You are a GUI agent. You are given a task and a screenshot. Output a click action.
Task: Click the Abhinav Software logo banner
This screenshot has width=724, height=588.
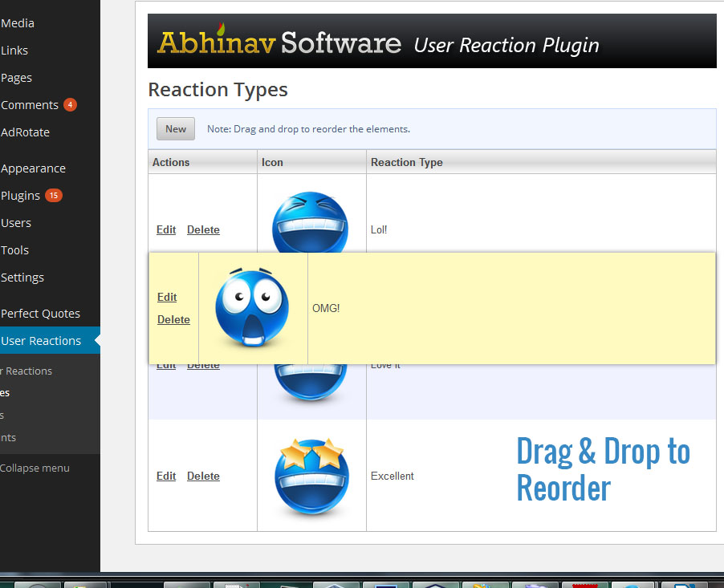(x=432, y=42)
